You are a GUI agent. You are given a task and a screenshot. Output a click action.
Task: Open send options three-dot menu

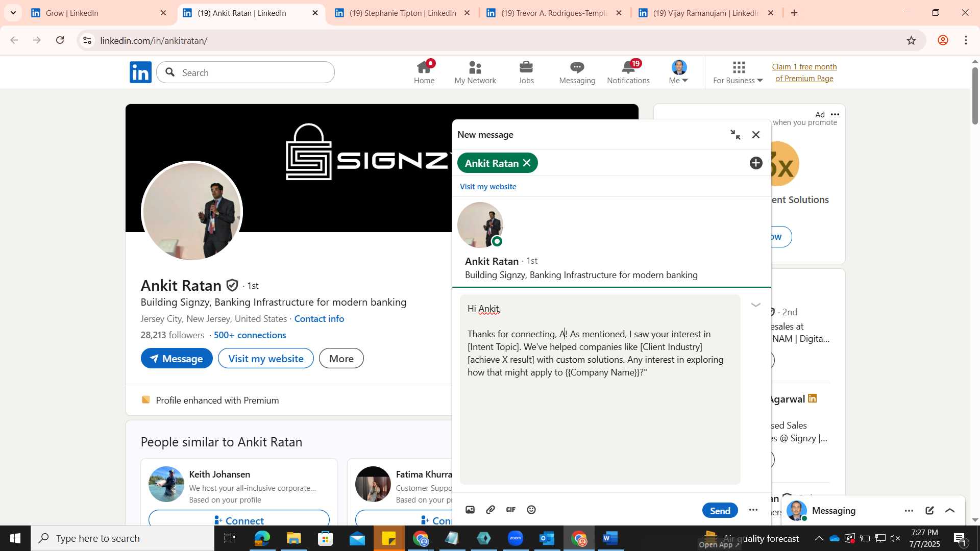coord(753,510)
